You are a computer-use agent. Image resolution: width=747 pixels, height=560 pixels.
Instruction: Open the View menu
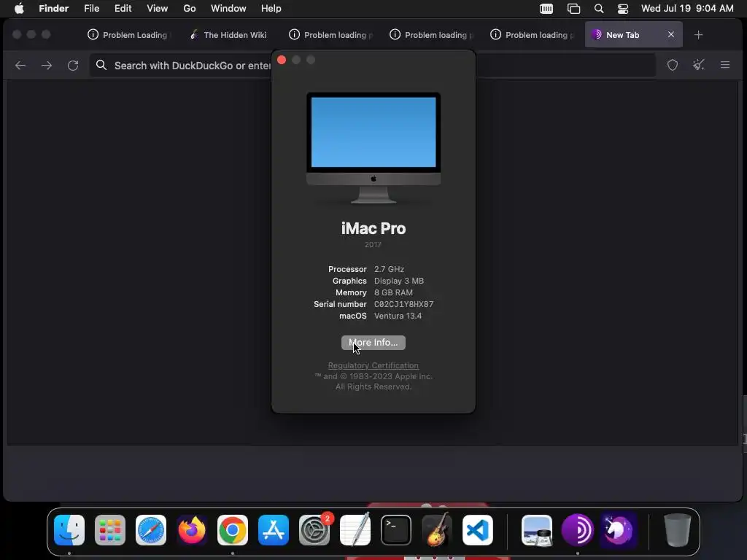click(158, 9)
